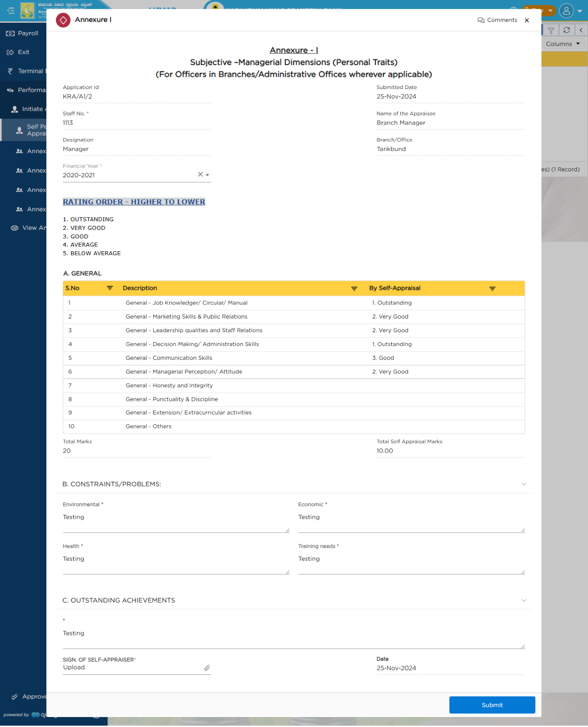Open the hamburger menu icon
This screenshot has height=727, width=588.
[x=11, y=10]
